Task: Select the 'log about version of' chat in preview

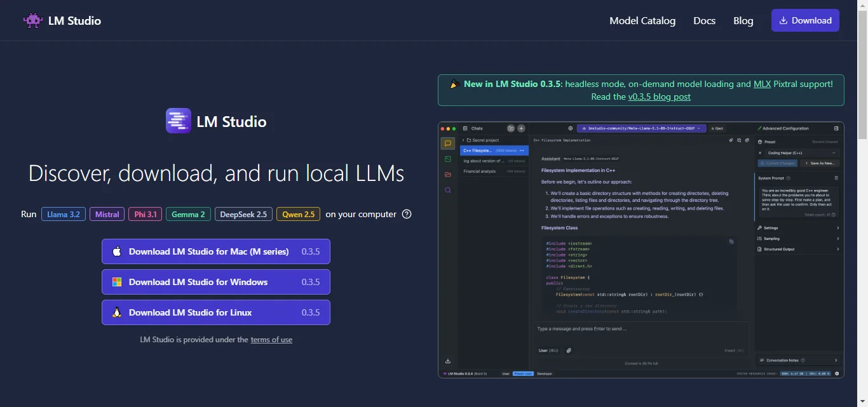Action: point(494,161)
